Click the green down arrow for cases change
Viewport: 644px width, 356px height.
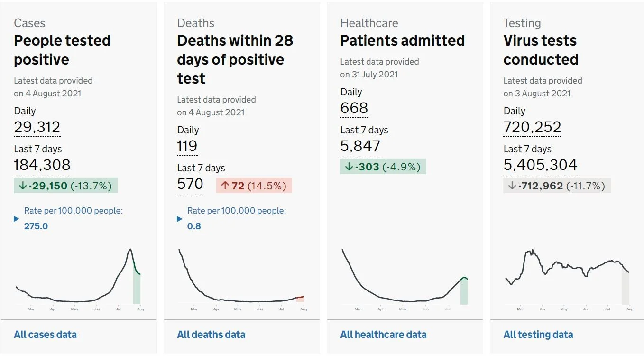coord(22,186)
